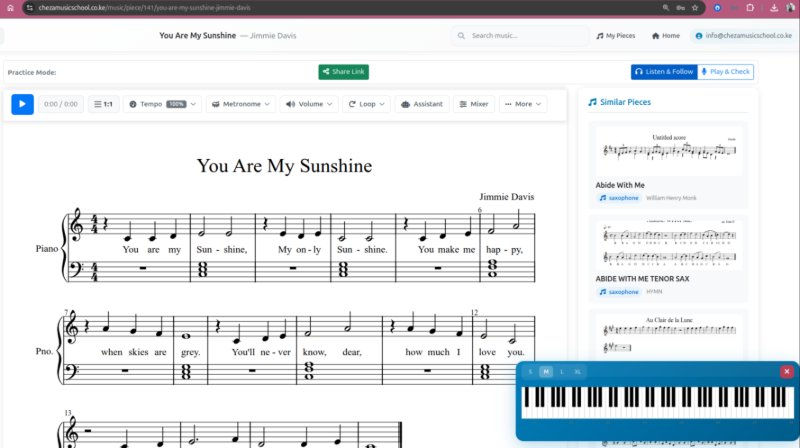Bookmark this page with the star icon
The height and width of the screenshot is (448, 800).
695,8
